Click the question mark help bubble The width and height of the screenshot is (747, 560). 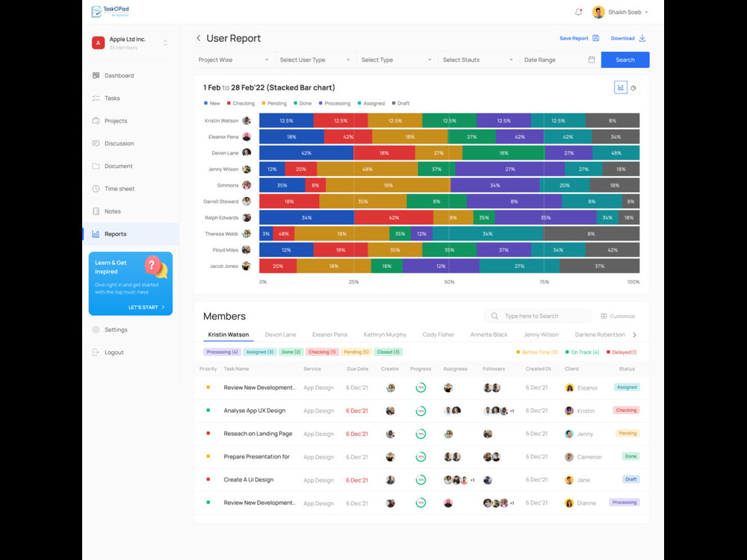coord(152,265)
